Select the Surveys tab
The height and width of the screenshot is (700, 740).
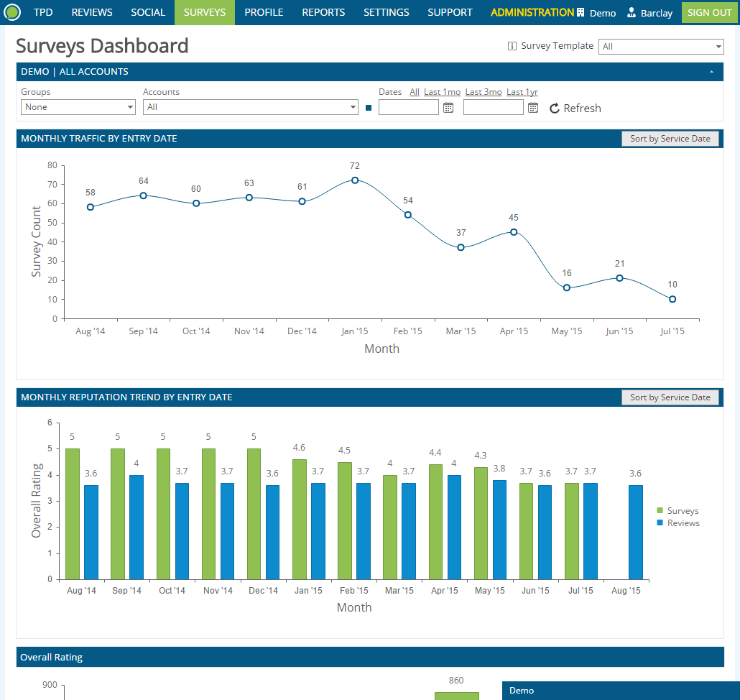(x=205, y=12)
